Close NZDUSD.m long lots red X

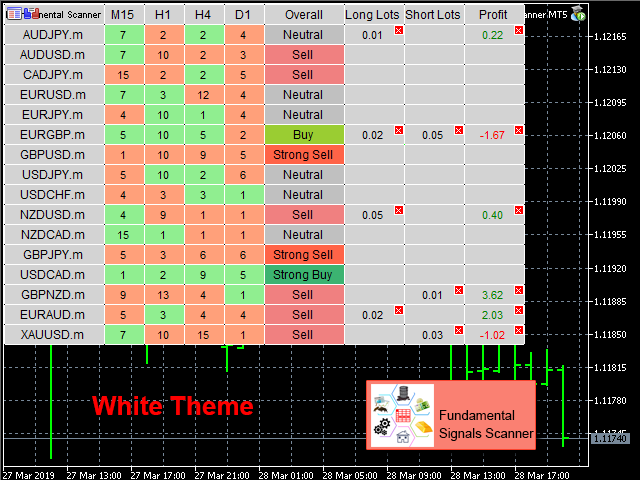coord(399,210)
